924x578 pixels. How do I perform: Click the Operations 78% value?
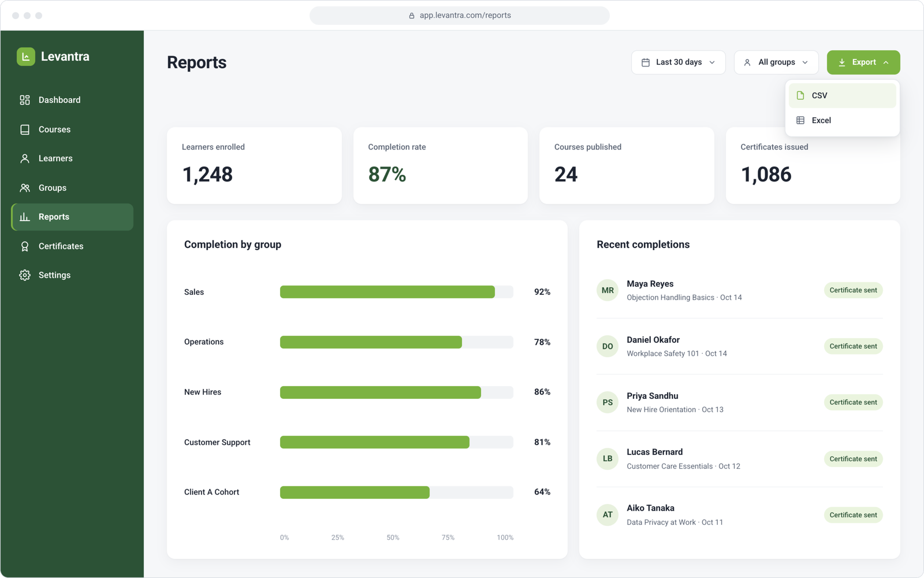542,342
